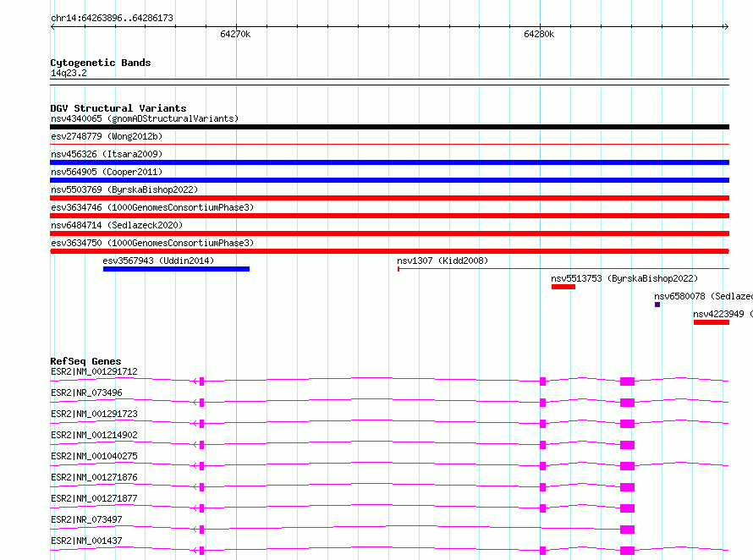This screenshot has width=753, height=560.
Task: Click the RefSeq Genes track title
Action: click(86, 361)
